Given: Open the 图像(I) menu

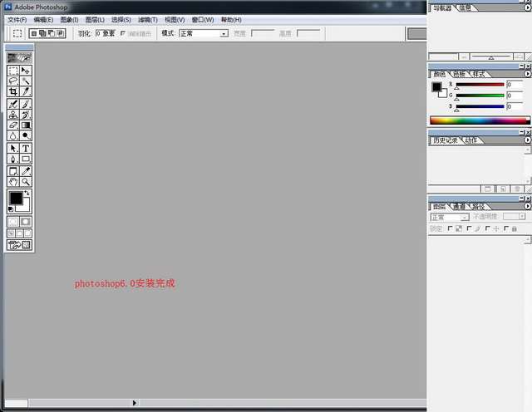Looking at the screenshot, I should (69, 20).
